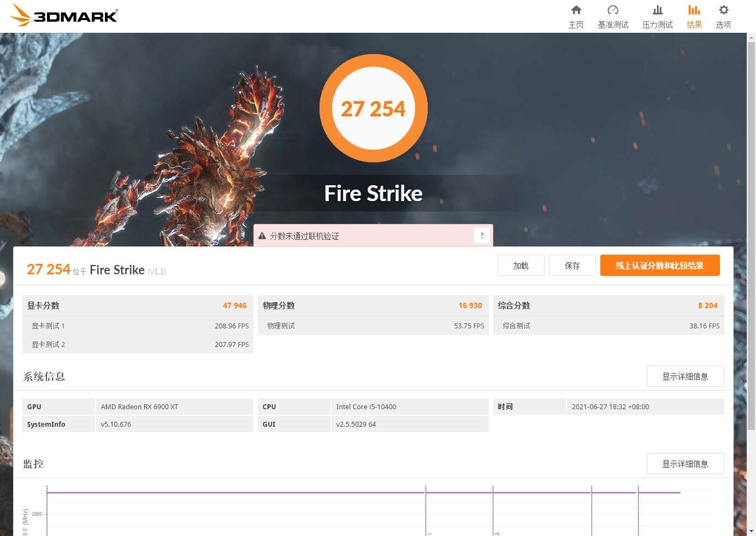Open the 主页 home icon
This screenshot has width=756, height=536.
[x=576, y=10]
